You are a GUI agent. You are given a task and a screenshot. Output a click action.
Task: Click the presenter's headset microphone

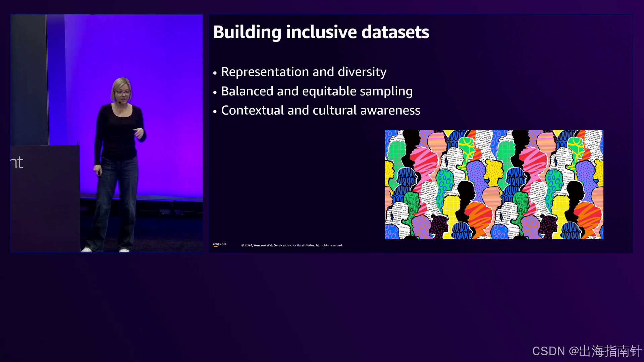tap(120, 102)
